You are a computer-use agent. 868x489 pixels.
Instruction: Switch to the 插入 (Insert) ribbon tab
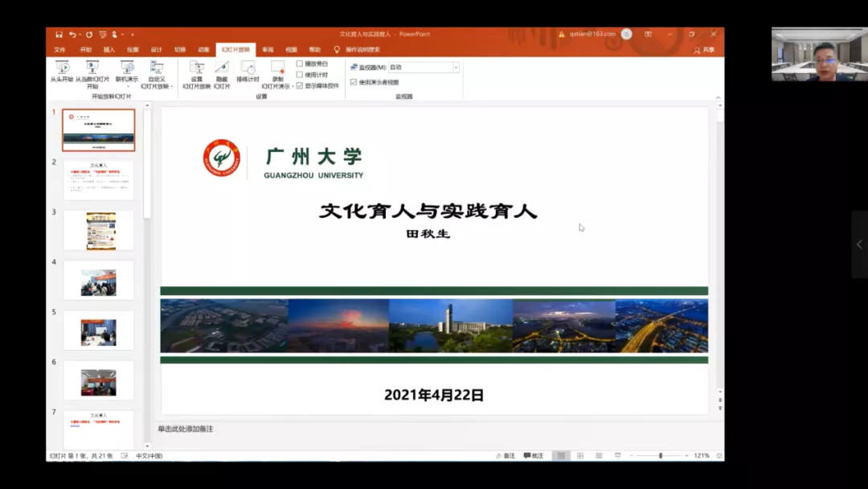tap(108, 50)
